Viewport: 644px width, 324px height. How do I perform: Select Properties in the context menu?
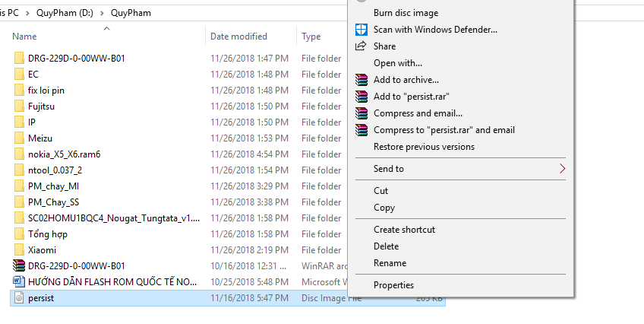pyautogui.click(x=393, y=285)
